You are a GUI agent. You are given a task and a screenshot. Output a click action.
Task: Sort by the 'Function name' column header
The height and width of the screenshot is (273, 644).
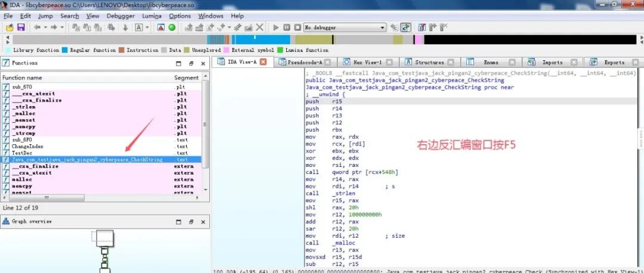pyautogui.click(x=86, y=77)
